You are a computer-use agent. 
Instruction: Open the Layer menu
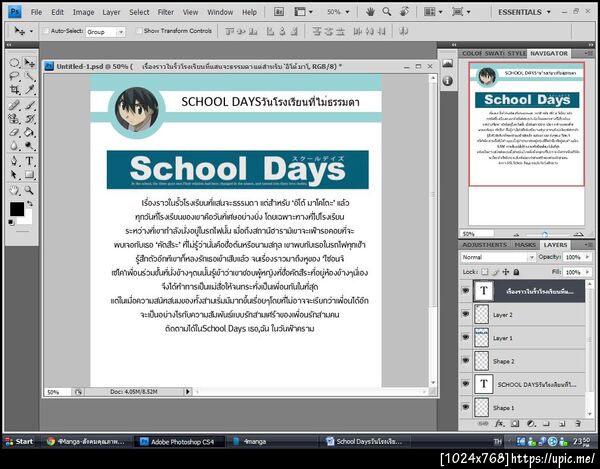[x=111, y=12]
